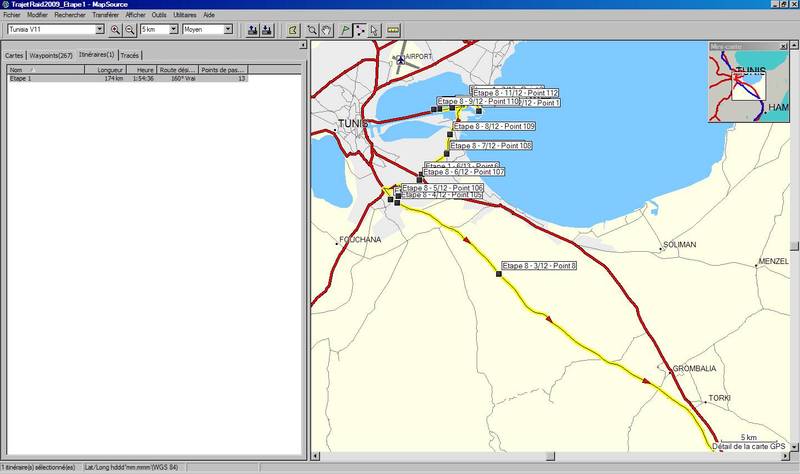Open the Modifier menu

[37, 15]
